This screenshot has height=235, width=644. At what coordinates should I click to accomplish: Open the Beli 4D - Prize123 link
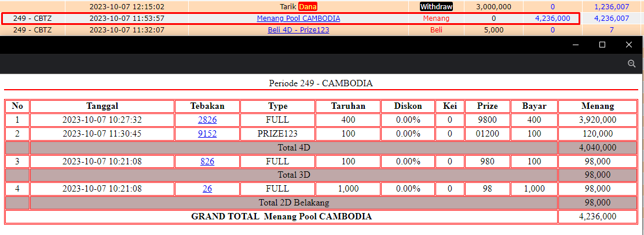coord(299,30)
